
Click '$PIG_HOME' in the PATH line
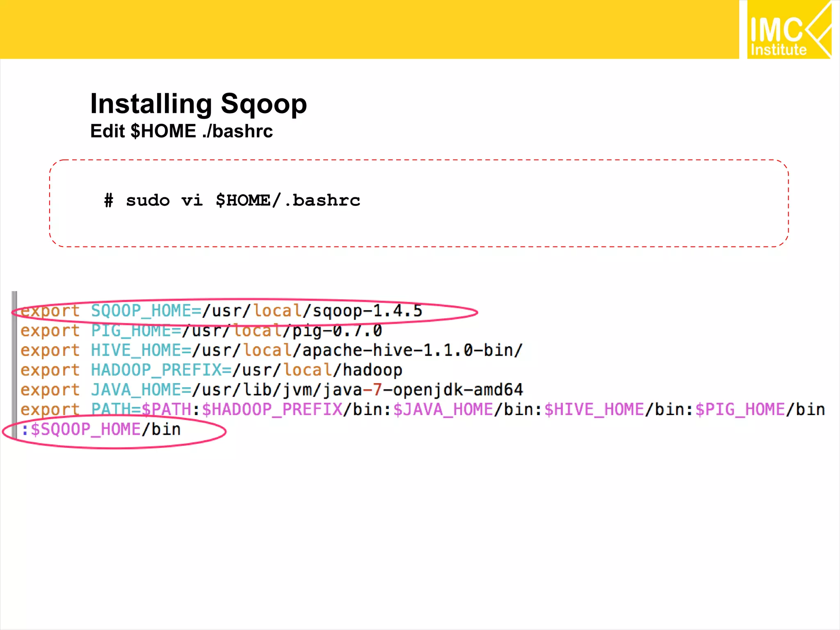(x=740, y=409)
